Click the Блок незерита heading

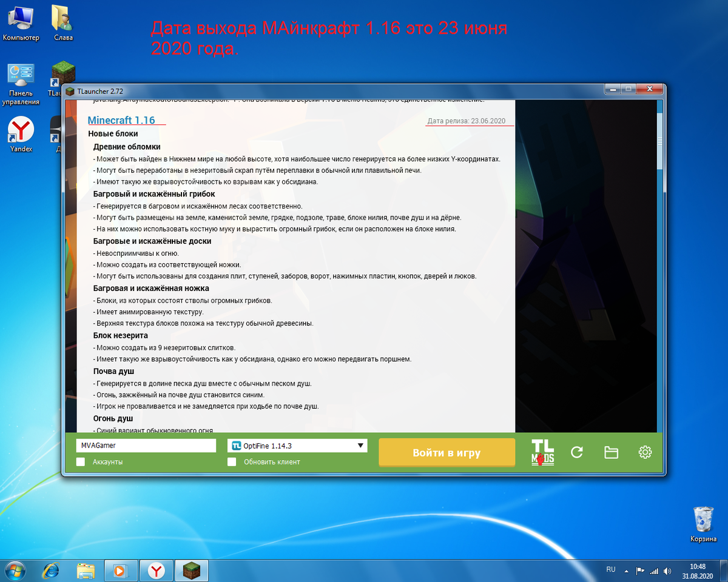click(x=121, y=336)
